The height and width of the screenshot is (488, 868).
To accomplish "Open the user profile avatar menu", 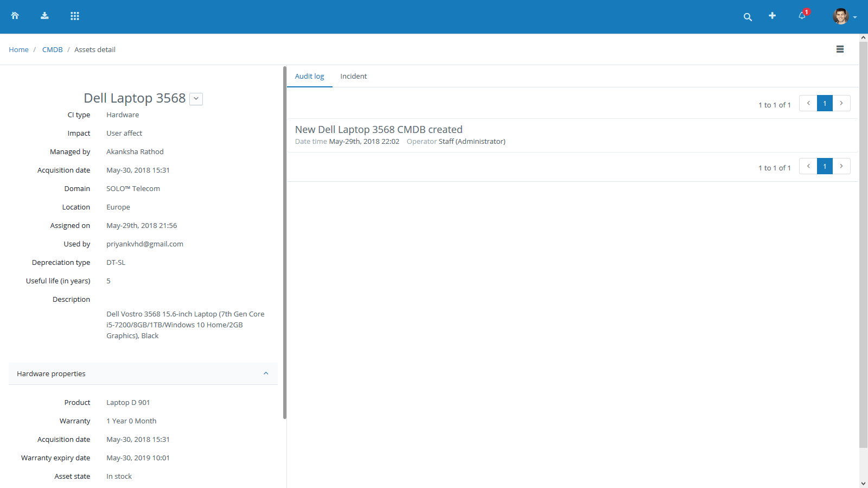I will pos(843,16).
